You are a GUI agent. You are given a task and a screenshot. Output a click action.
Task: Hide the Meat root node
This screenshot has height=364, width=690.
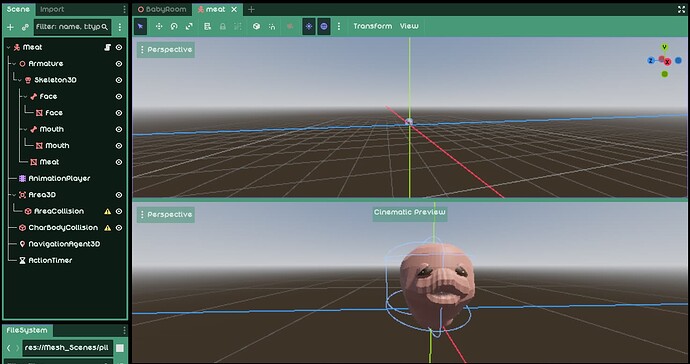click(x=119, y=47)
